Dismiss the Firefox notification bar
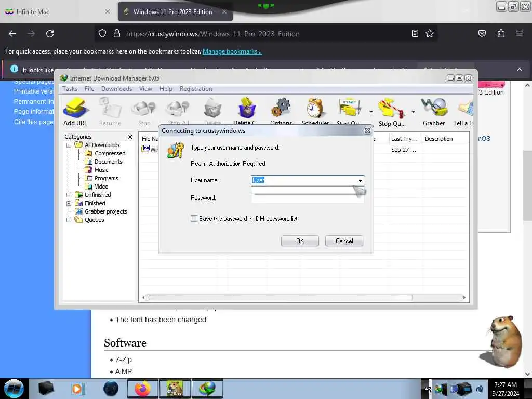Viewport: 532px width, 399px height. (519, 69)
